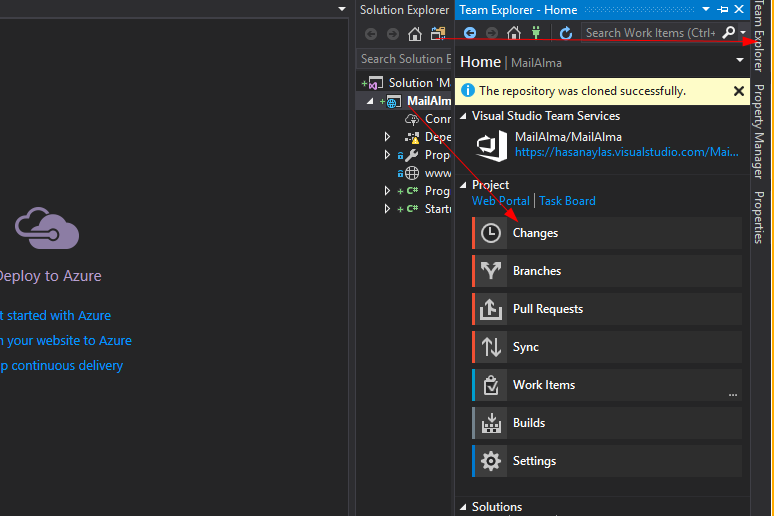Dismiss the repository cloned notification

pyautogui.click(x=738, y=91)
